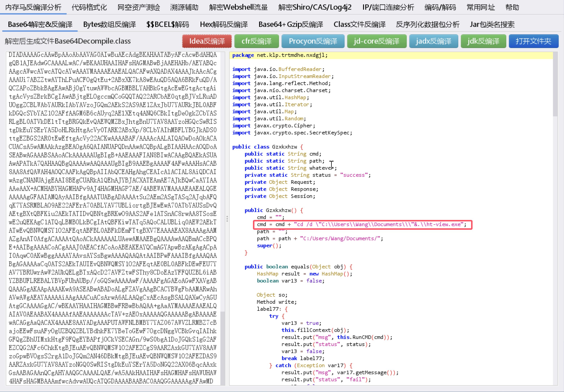Open the 帮助 tab
564x392 pixels.
(512, 7)
